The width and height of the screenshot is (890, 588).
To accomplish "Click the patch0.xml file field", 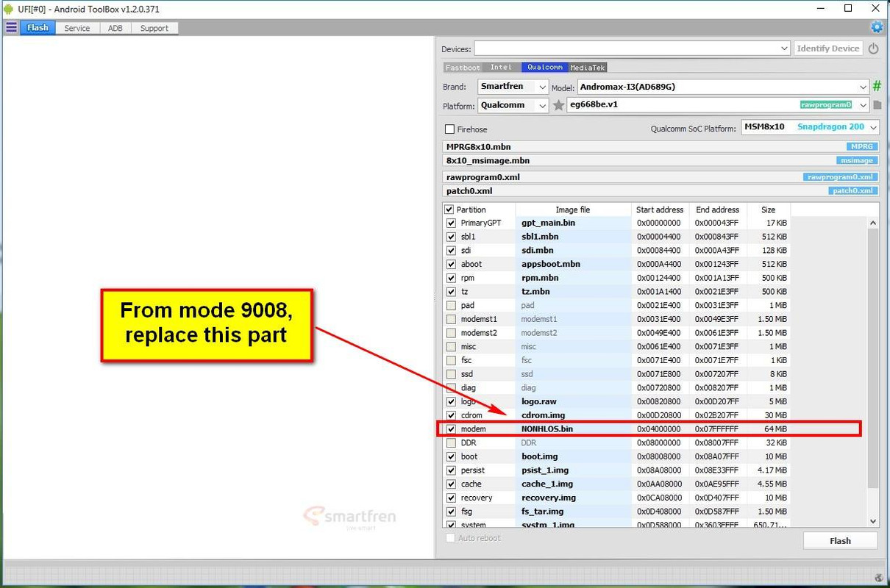I will [661, 191].
